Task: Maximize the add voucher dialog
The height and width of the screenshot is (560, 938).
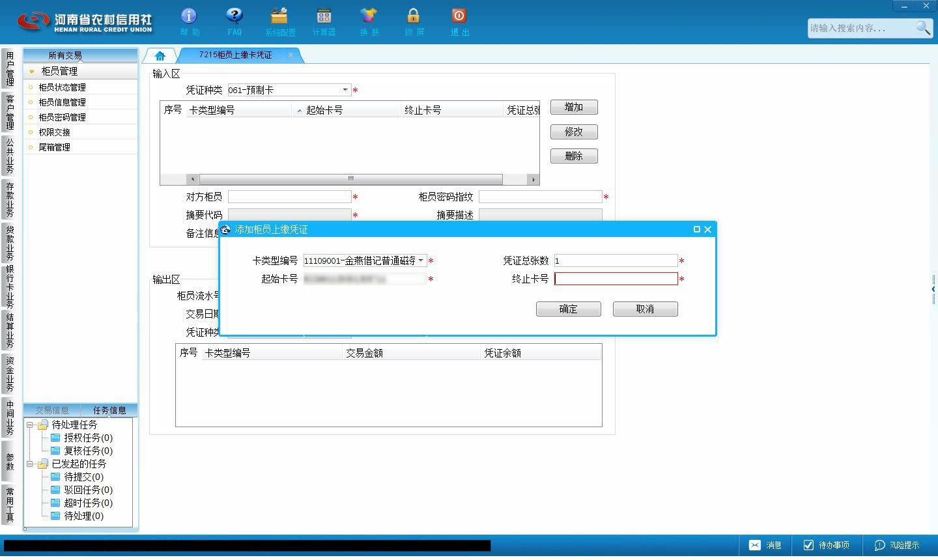Action: (697, 229)
